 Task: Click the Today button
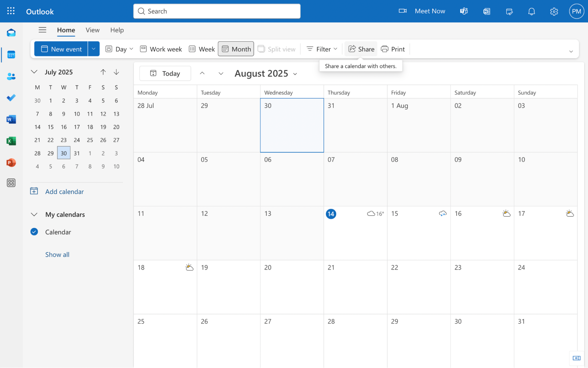click(x=165, y=73)
